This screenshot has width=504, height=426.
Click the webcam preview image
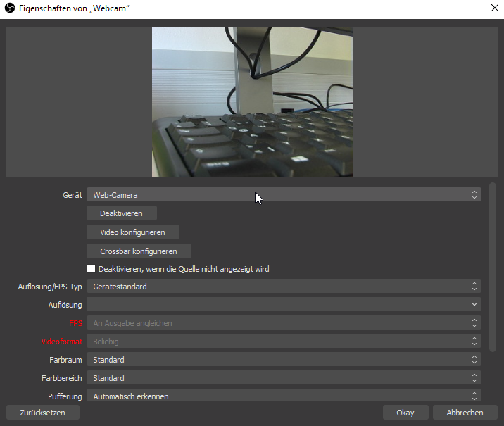point(252,102)
